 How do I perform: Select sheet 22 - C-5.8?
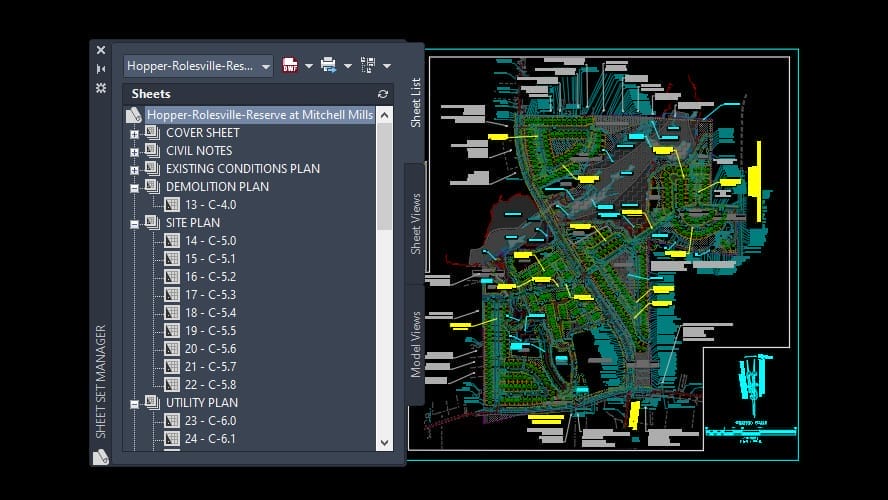coord(211,385)
